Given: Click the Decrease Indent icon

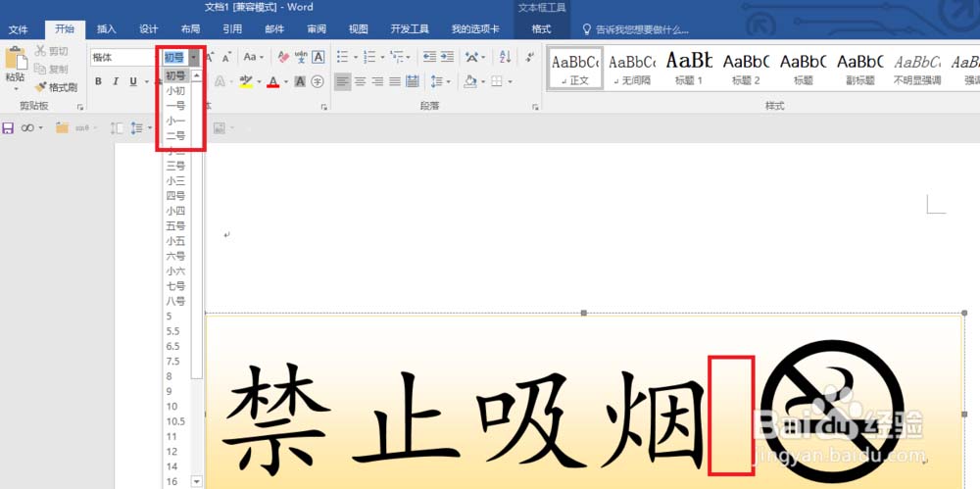Looking at the screenshot, I should point(429,57).
